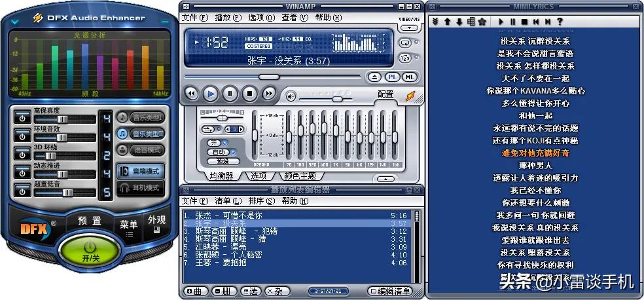Image resolution: width=644 pixels, height=300 pixels.
Task: Switch to 颜色主题 tab
Action: 300,176
